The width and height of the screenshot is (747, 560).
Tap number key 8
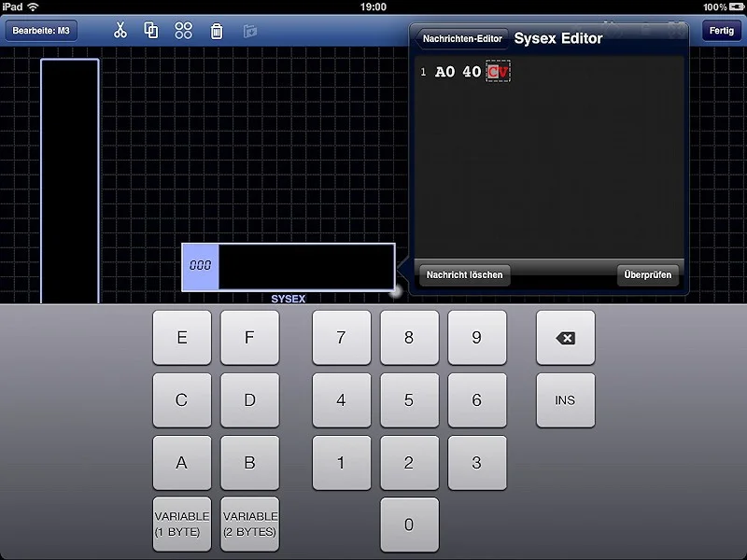tap(409, 338)
